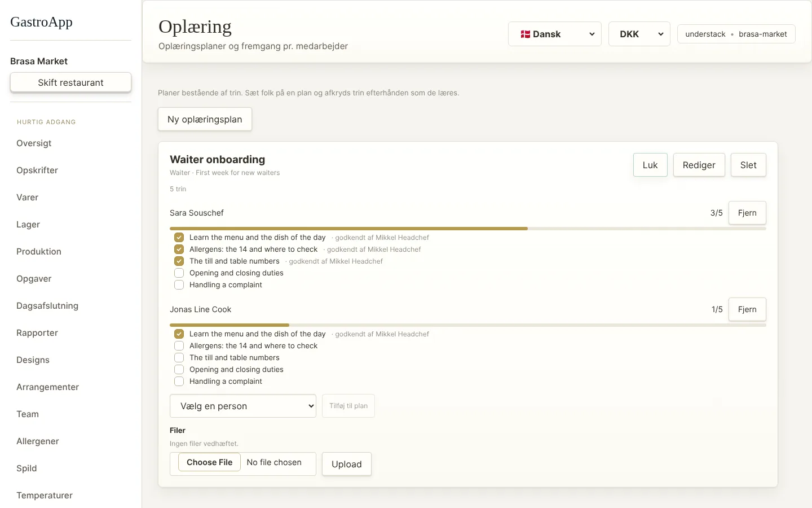Screen dimensions: 812x508
Task: Delete the plan with the Slet button
Action: 748,165
